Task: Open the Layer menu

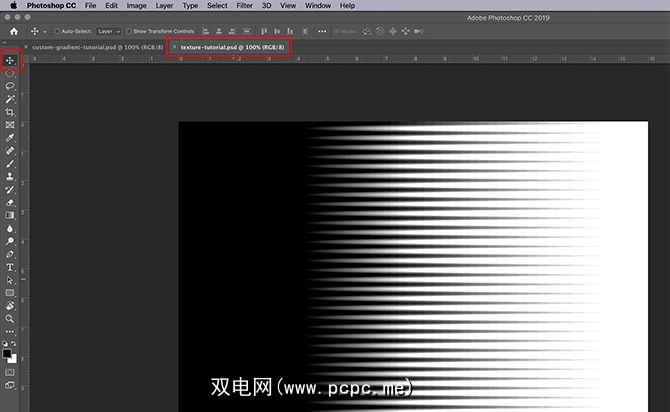Action: point(165,6)
